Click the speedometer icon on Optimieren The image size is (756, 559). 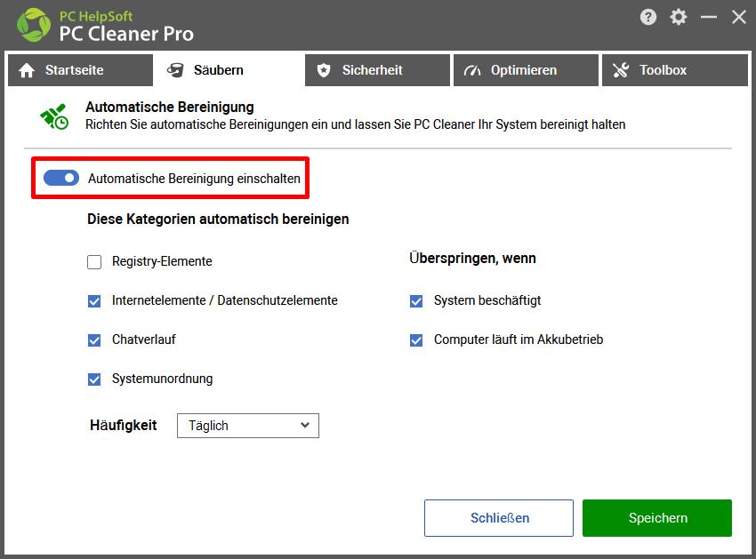click(x=472, y=70)
